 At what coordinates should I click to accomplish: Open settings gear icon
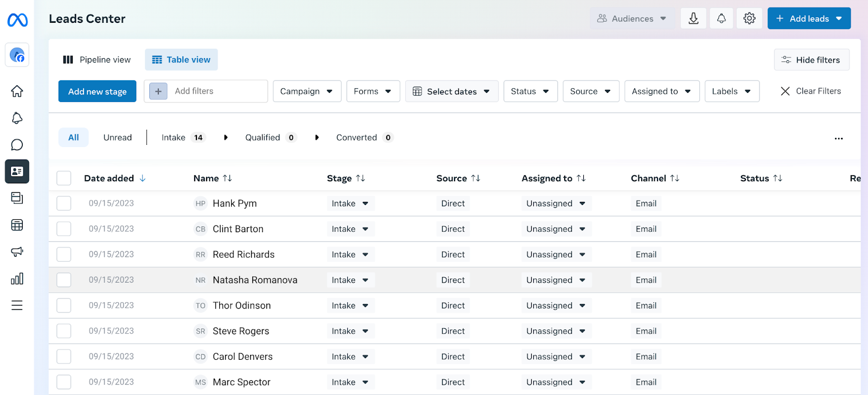point(750,18)
